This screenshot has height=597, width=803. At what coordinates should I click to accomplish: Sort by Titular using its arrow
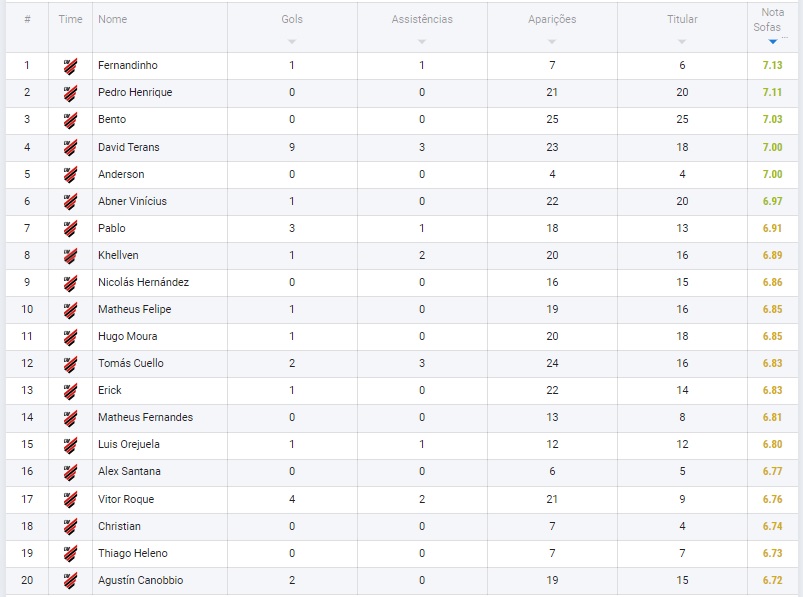pyautogui.click(x=682, y=41)
